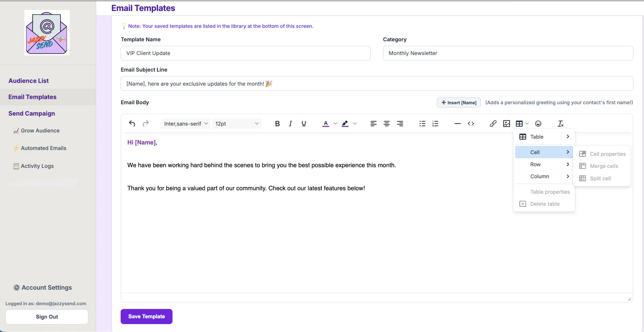Insert a horizontal line
The width and height of the screenshot is (644, 332).
[458, 124]
